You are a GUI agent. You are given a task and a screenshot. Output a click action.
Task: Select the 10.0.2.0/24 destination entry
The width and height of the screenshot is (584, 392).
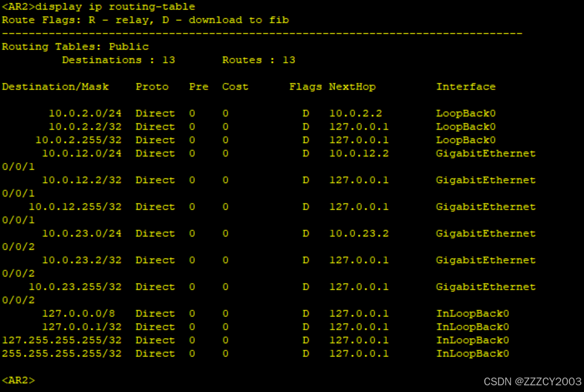85,113
